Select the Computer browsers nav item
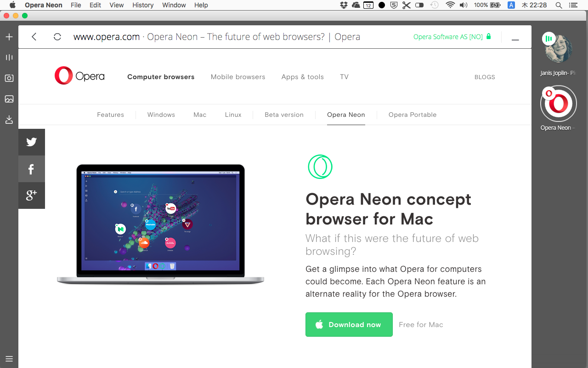 161,77
